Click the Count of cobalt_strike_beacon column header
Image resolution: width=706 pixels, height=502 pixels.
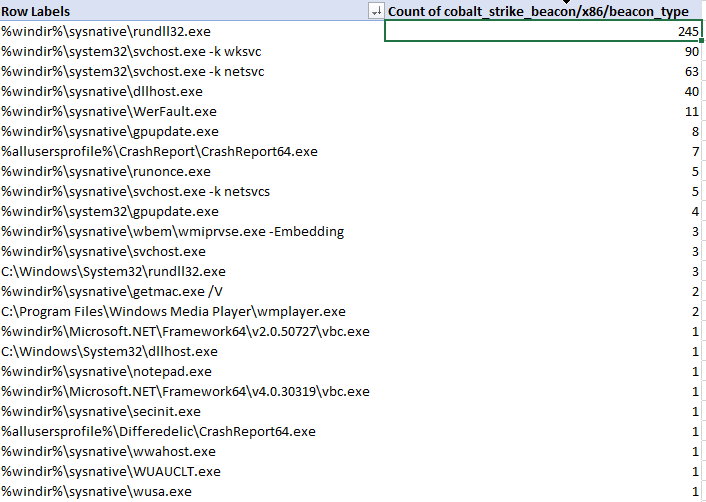(x=544, y=11)
